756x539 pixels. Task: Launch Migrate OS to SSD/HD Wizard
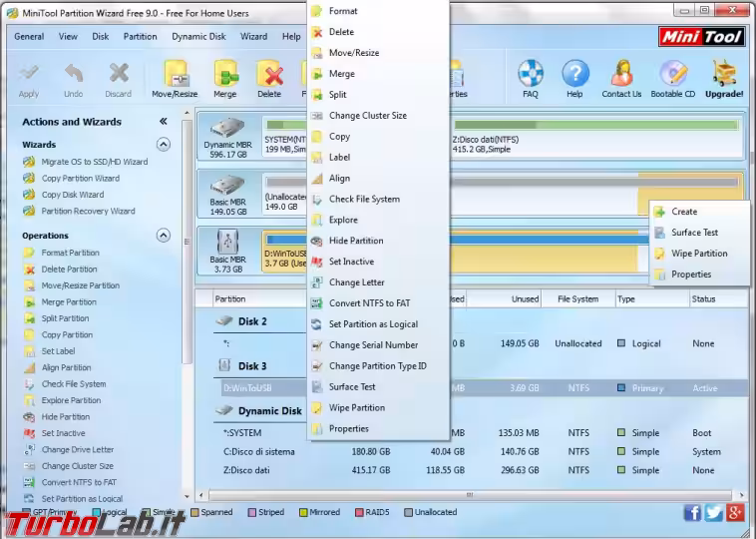tap(86, 162)
